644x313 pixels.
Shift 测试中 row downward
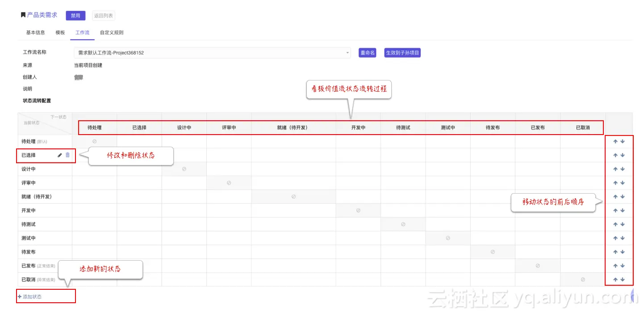click(x=623, y=238)
